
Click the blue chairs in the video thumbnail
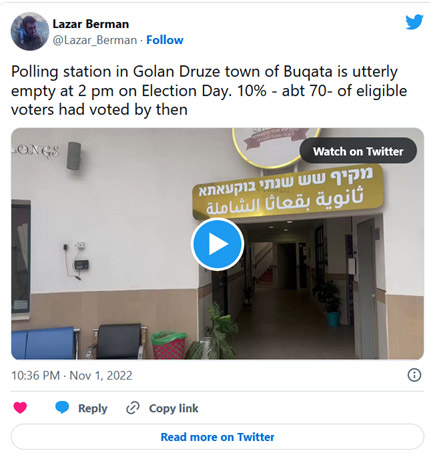45,343
